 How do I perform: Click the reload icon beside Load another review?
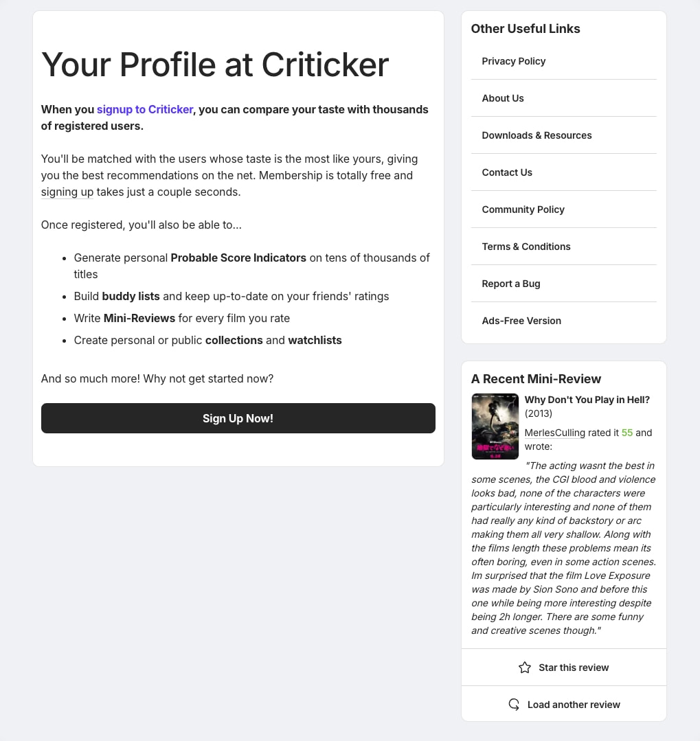(x=514, y=704)
